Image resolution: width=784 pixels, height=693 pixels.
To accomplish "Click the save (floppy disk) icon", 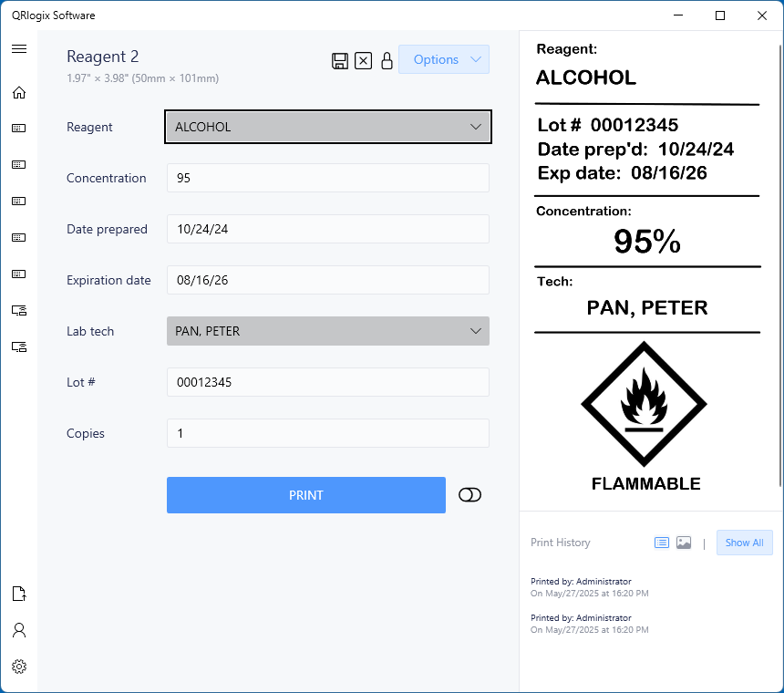I will pos(339,60).
